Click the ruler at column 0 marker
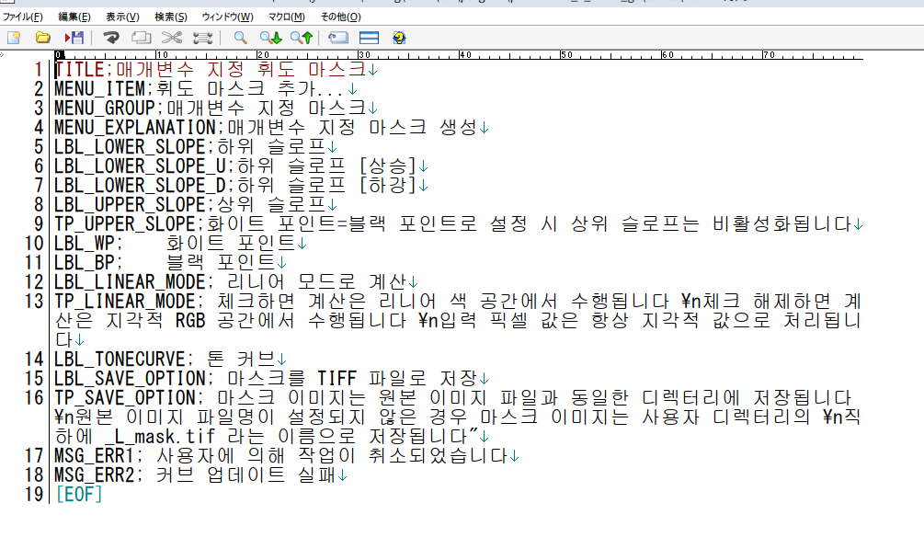 [x=58, y=55]
